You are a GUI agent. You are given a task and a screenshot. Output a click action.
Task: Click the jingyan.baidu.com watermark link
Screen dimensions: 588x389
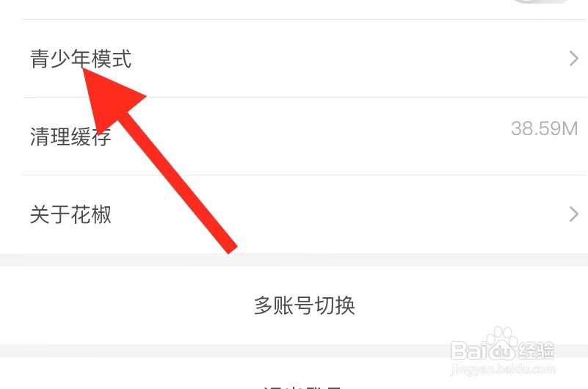[503, 369]
